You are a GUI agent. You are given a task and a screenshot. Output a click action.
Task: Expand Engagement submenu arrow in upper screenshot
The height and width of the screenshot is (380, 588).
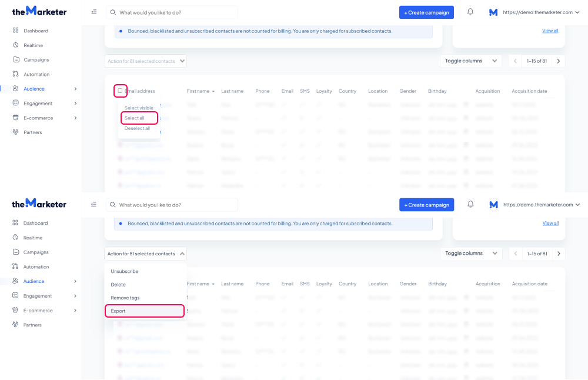tap(75, 103)
